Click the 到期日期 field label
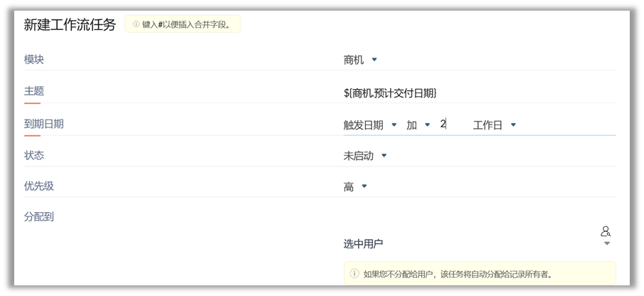 pyautogui.click(x=44, y=123)
